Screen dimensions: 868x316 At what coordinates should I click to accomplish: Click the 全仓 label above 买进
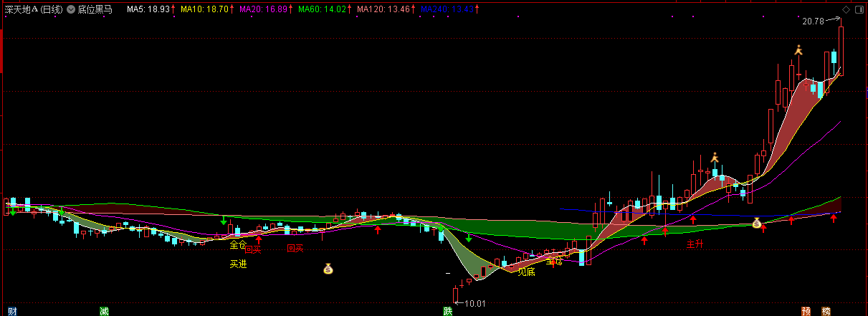tap(238, 245)
